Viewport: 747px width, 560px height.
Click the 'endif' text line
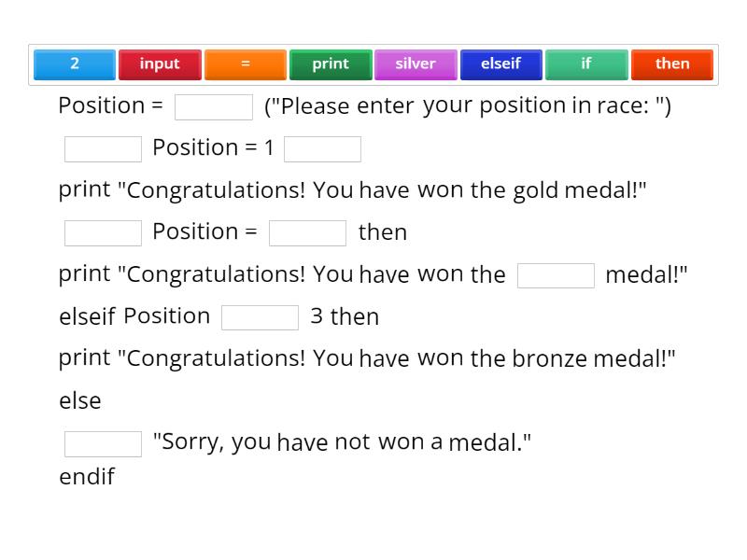tap(87, 477)
